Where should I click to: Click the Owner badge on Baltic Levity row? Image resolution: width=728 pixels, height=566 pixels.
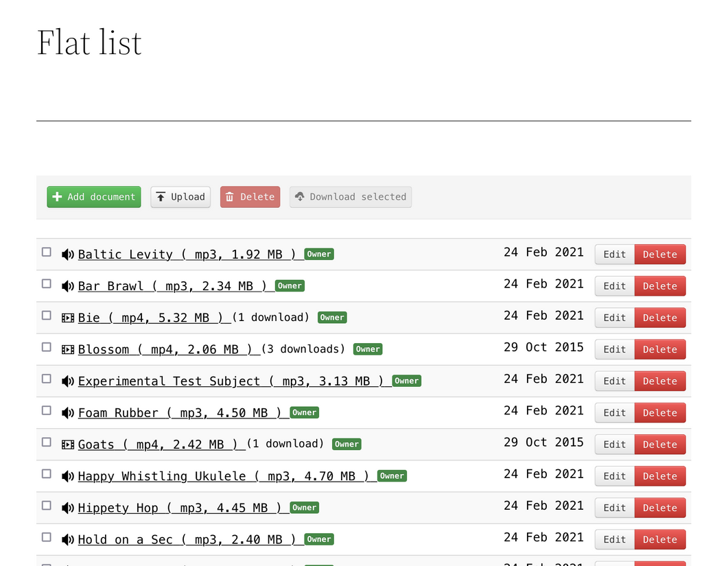319,254
